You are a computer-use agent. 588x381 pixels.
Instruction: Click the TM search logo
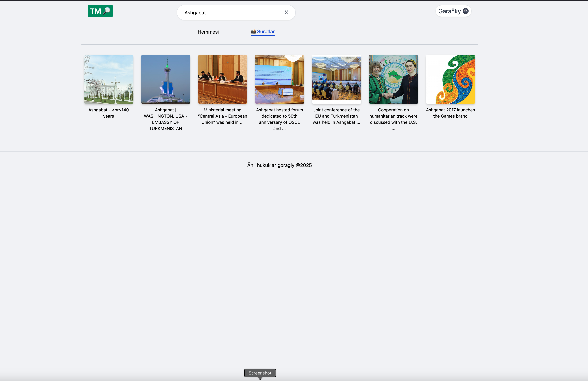100,11
